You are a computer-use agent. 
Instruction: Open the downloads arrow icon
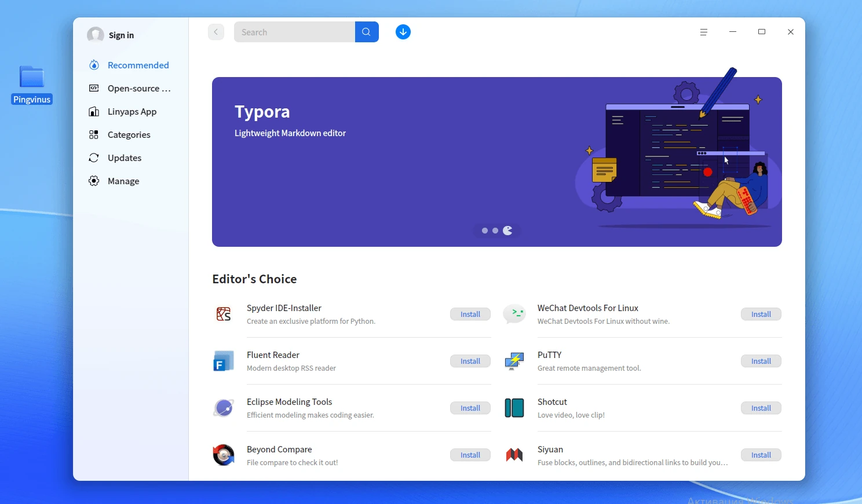click(403, 32)
